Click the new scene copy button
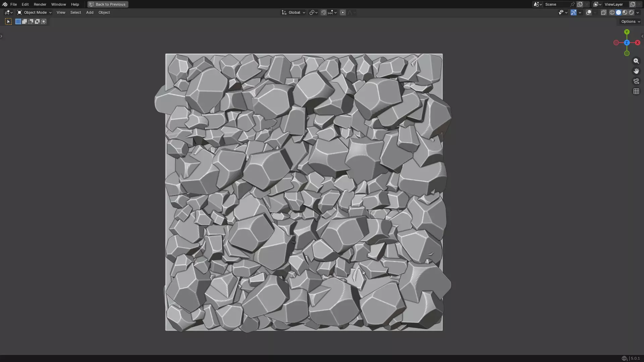644x362 pixels. pyautogui.click(x=580, y=4)
